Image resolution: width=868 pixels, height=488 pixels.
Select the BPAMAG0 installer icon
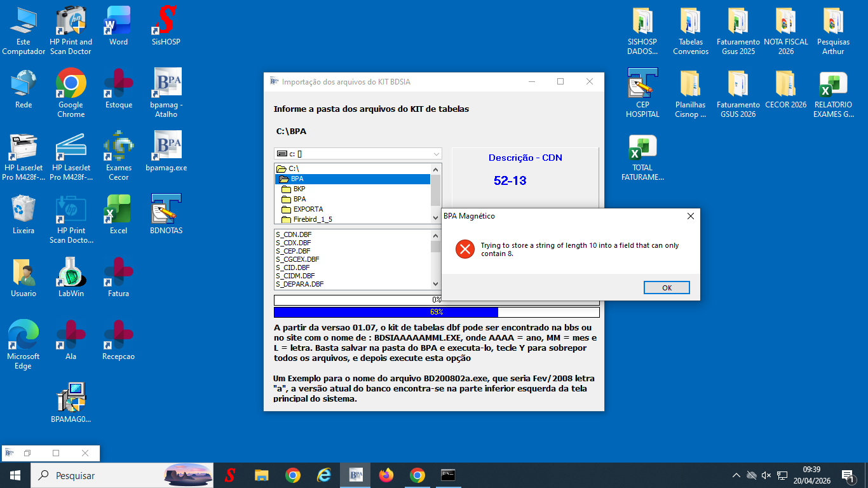(x=71, y=403)
